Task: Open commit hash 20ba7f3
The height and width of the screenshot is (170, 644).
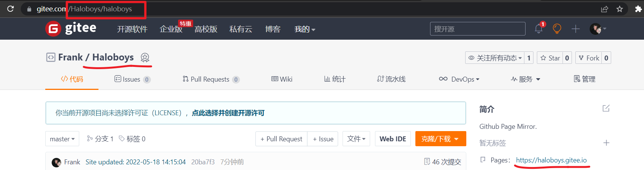Action: (203, 162)
